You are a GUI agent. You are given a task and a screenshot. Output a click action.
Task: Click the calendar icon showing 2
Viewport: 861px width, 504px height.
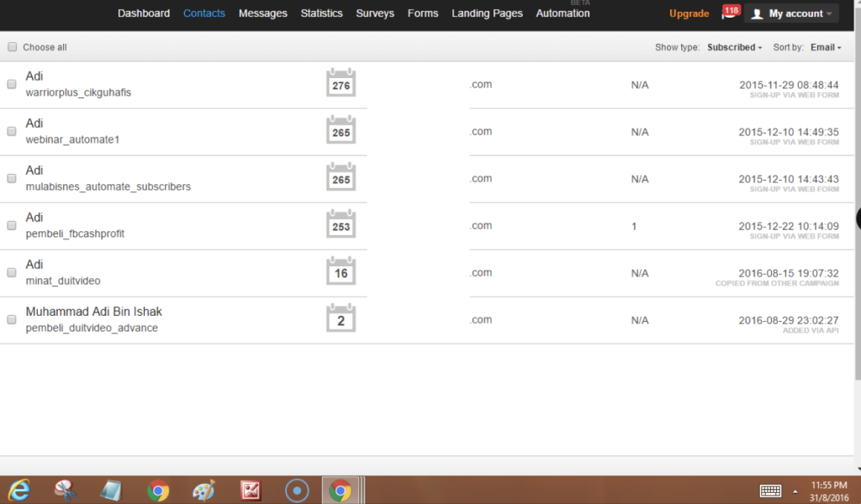point(341,319)
